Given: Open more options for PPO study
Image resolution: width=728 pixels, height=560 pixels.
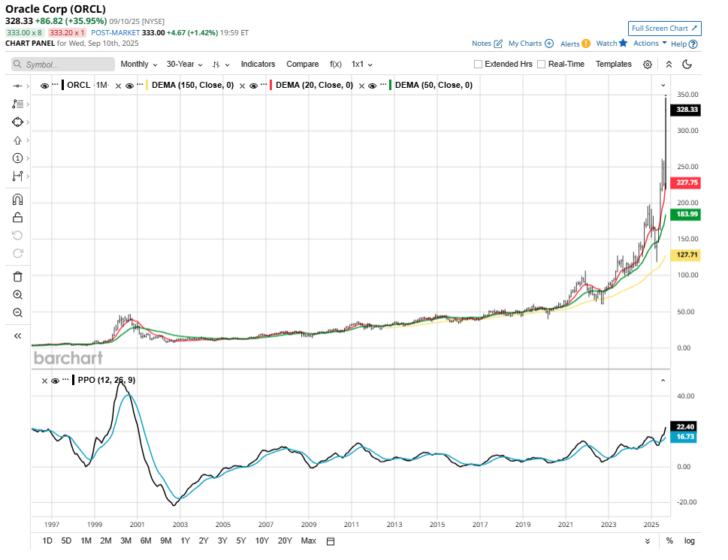Looking at the screenshot, I should [65, 380].
